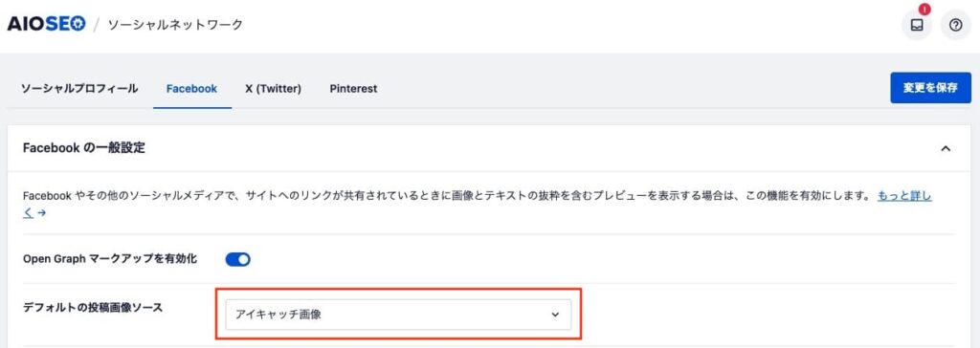The width and height of the screenshot is (980, 348).
Task: Disable the Open Graph マークアップ toggle
Action: click(238, 259)
